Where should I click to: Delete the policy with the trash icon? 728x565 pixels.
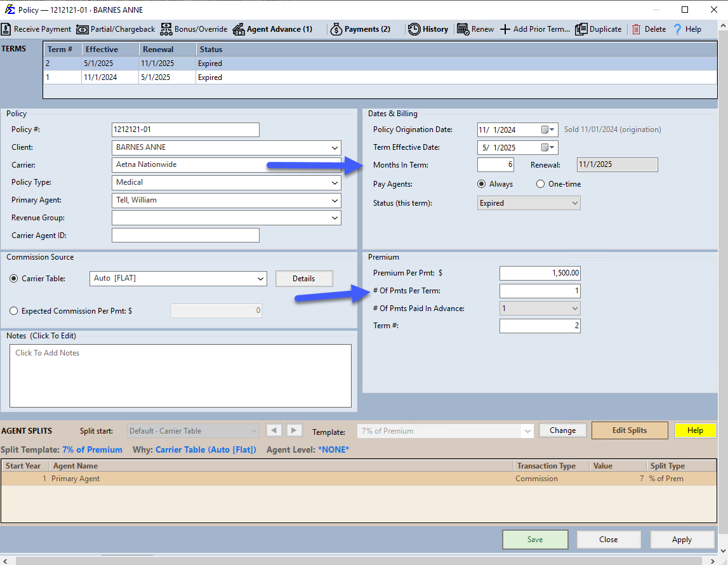[x=636, y=29]
